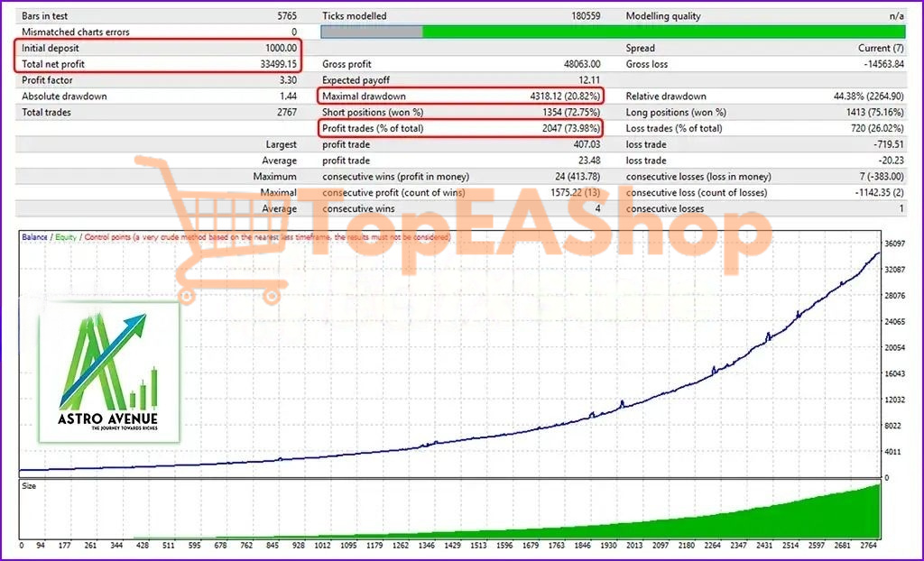
Task: Click the 36097 value on the chart's vertical axis
Action: tap(894, 244)
